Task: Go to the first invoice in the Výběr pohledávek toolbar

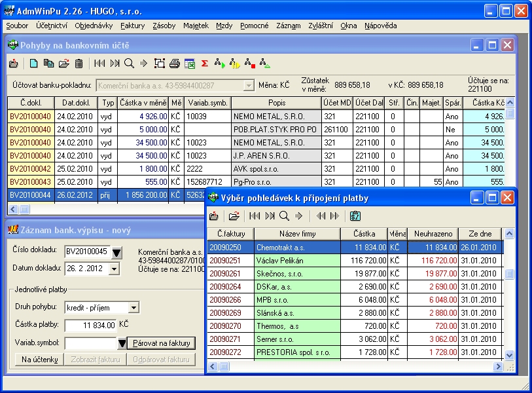Action: point(255,216)
